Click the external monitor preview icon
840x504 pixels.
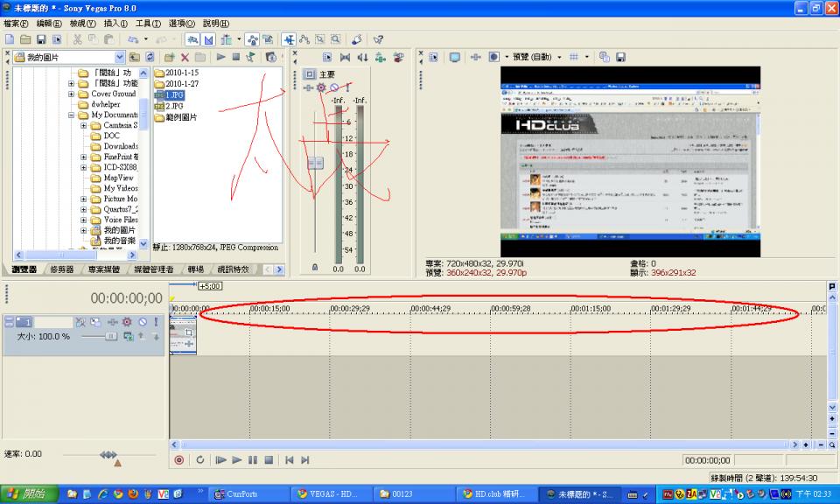click(454, 57)
